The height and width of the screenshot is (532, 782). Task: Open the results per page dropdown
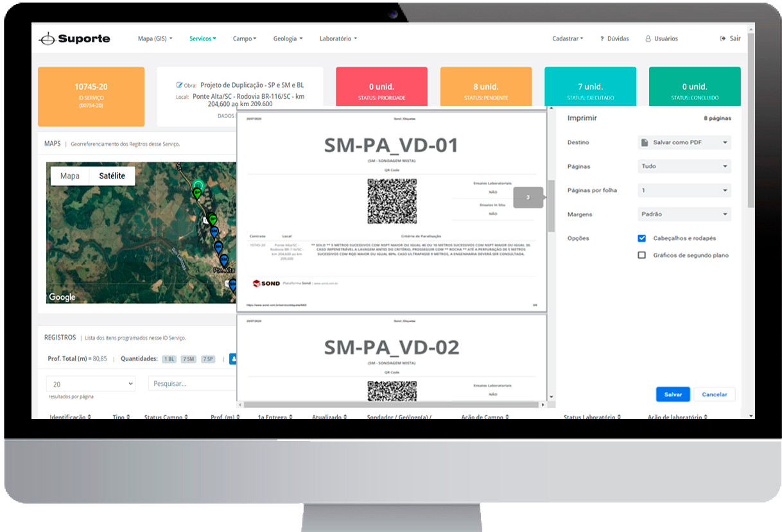[x=91, y=384]
